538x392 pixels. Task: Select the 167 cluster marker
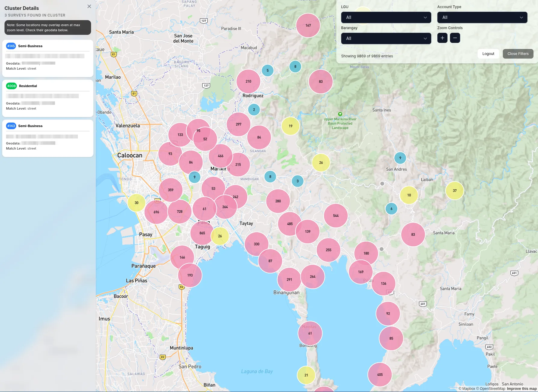pos(308,26)
